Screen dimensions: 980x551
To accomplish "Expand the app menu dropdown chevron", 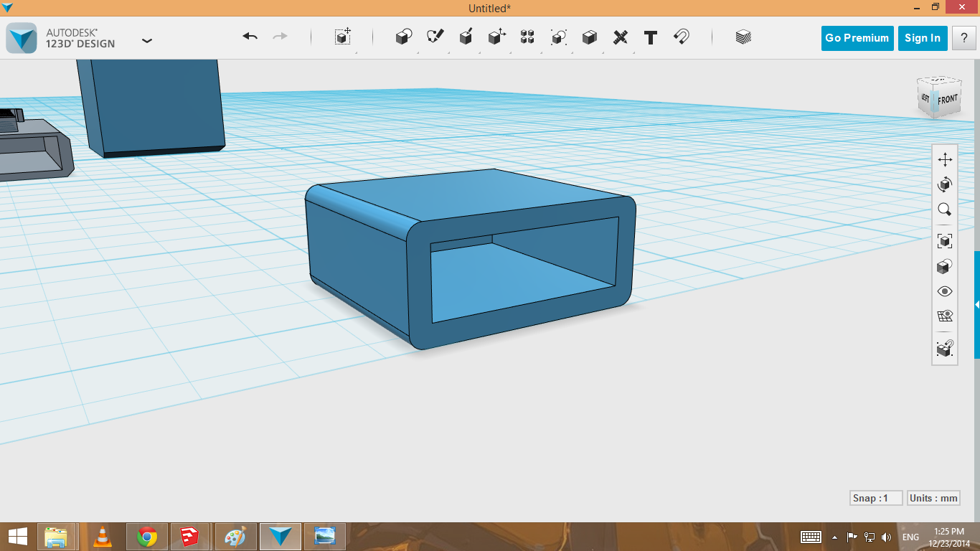I will coord(147,41).
